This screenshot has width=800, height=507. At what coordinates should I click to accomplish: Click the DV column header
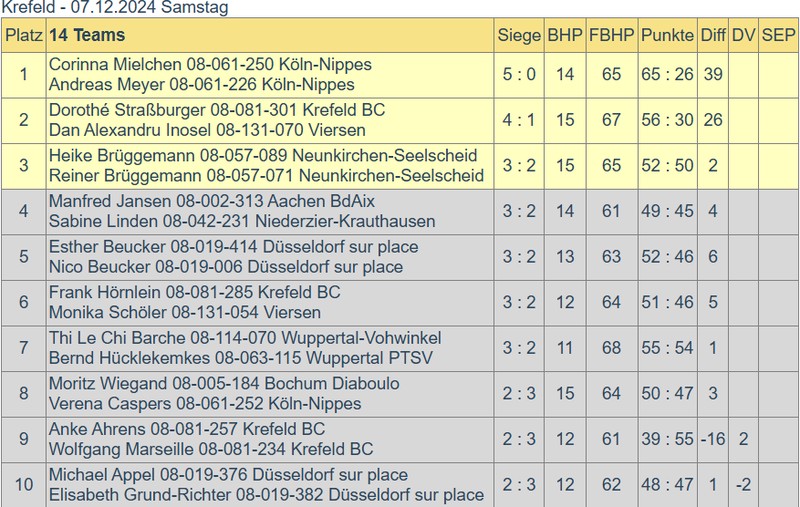(743, 35)
